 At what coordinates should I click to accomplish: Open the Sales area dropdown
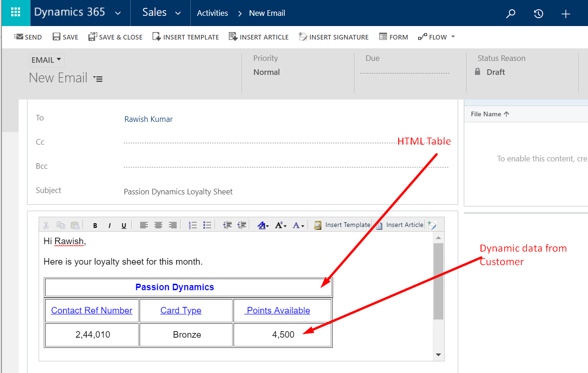(x=178, y=13)
